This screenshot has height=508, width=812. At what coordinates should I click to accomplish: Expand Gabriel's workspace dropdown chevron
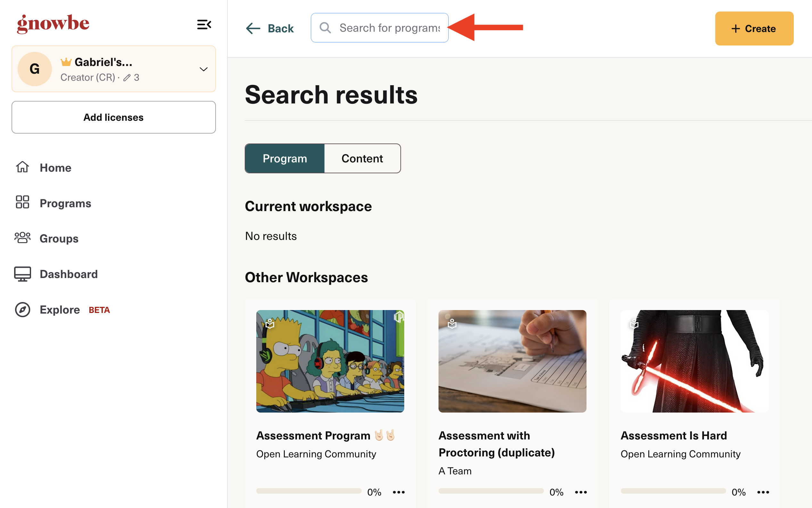(204, 69)
